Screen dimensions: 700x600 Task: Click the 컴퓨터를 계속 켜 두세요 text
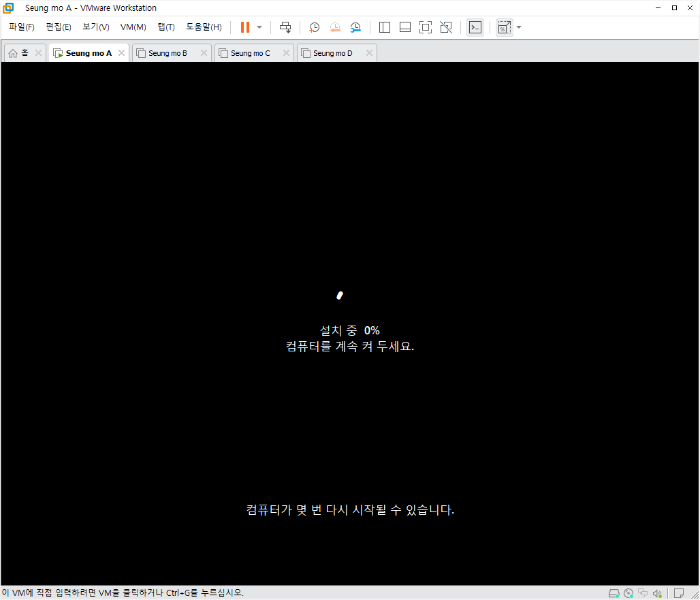click(350, 347)
